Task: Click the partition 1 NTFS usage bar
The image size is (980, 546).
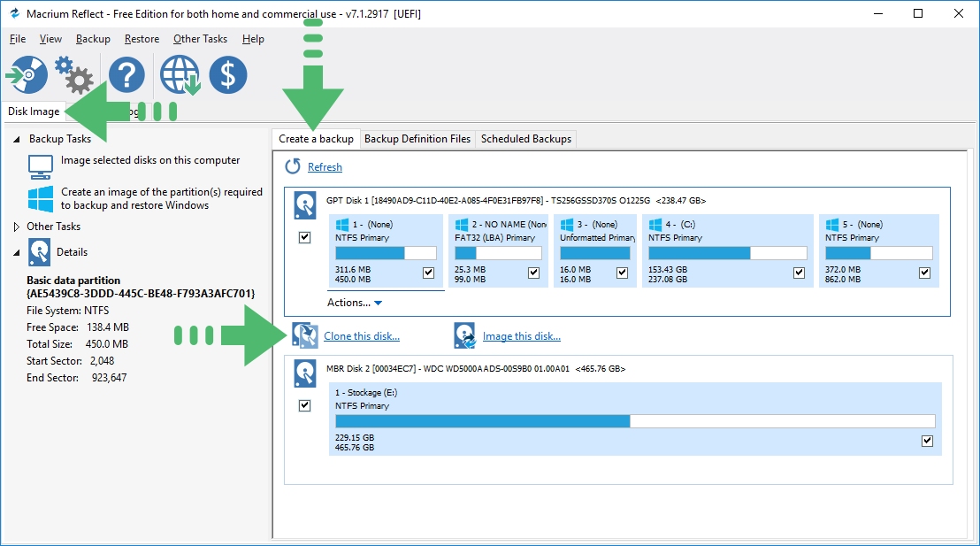Action: click(x=386, y=253)
